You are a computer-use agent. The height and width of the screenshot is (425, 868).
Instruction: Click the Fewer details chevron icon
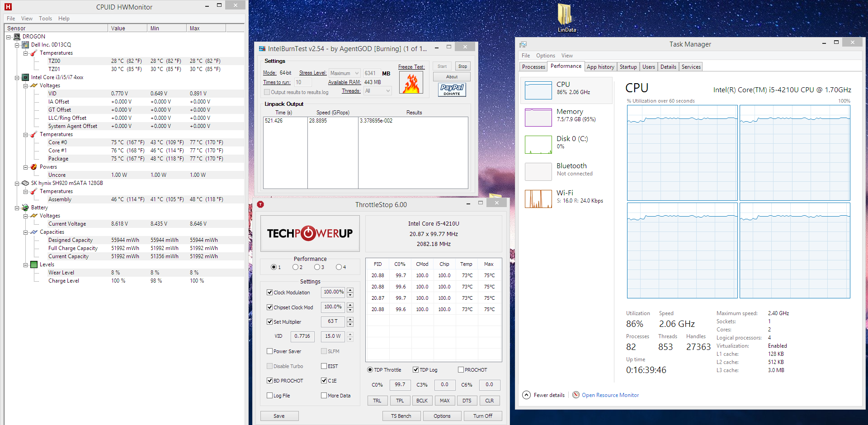(x=526, y=395)
